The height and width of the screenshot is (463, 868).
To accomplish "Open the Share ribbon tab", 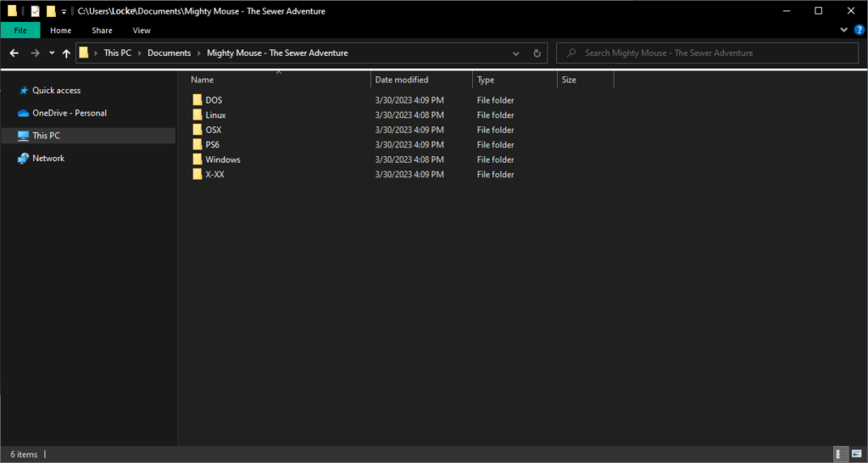I will pos(102,31).
